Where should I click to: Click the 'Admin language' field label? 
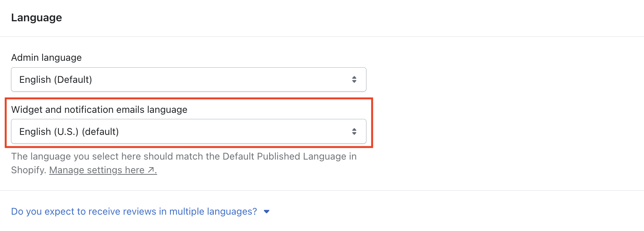46,57
